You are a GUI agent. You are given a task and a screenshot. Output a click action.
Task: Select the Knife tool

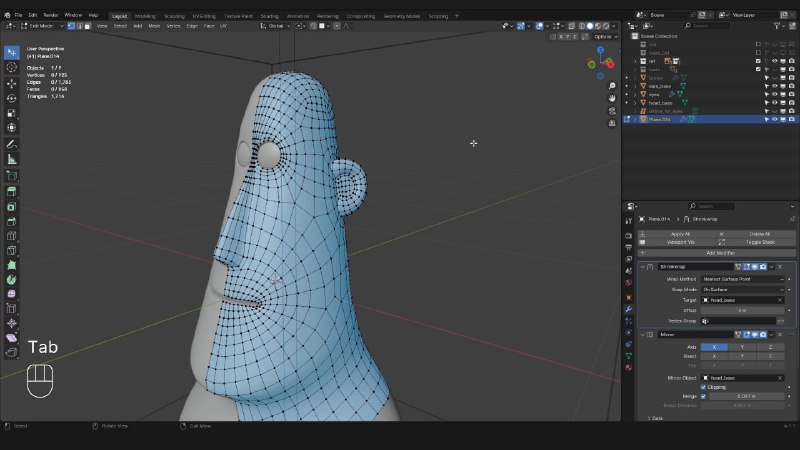coord(12,251)
